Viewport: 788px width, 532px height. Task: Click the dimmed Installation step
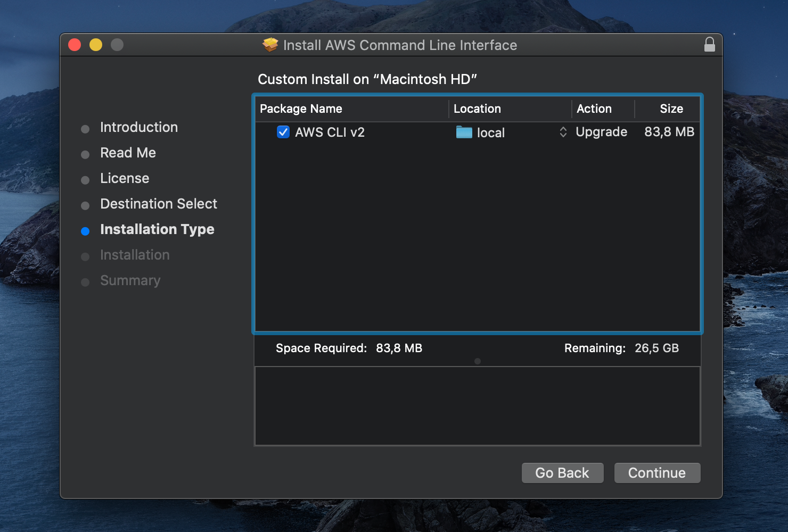click(135, 255)
